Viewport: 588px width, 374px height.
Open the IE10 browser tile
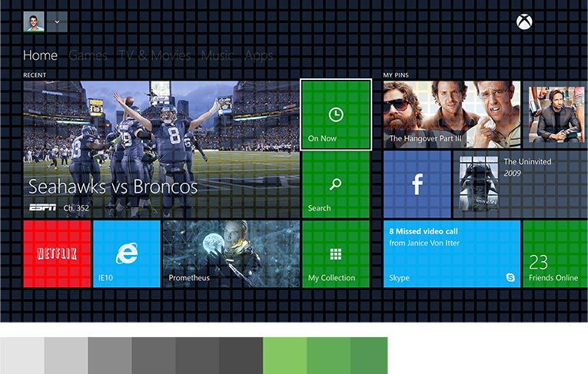(126, 254)
